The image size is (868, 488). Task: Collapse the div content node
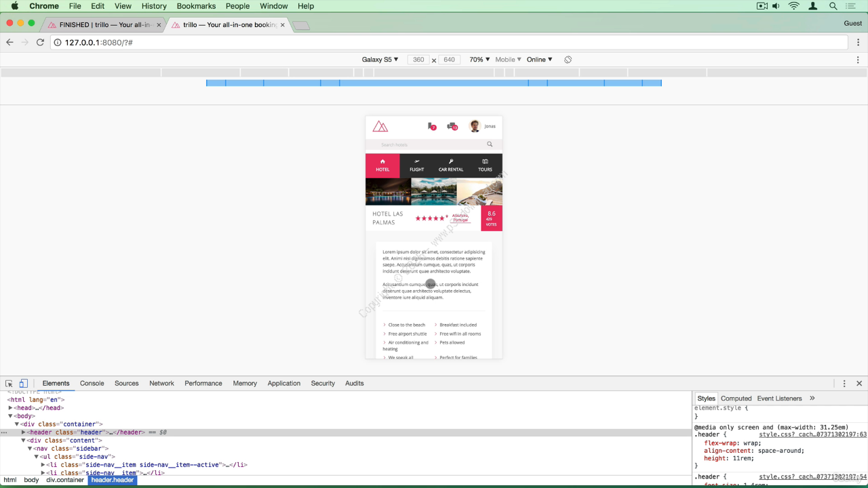(x=24, y=441)
